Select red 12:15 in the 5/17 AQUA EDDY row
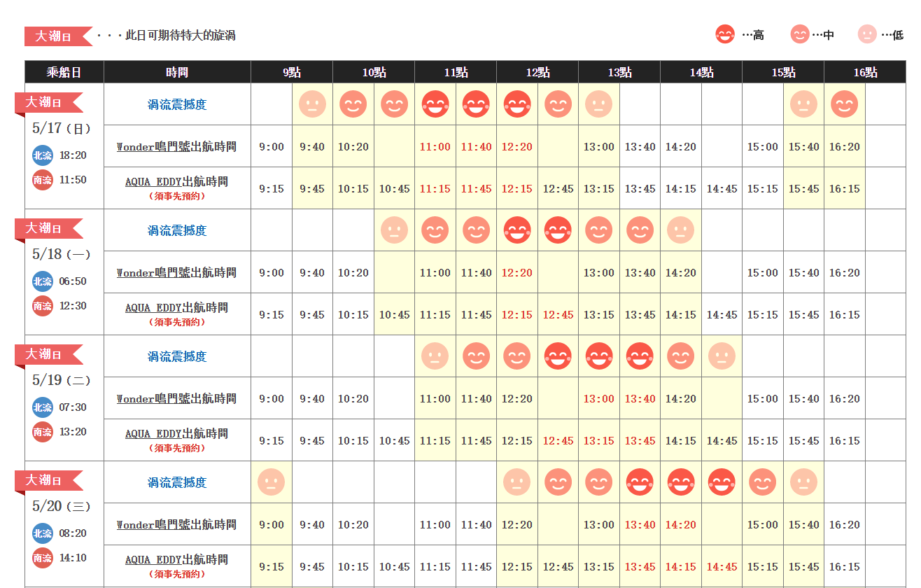Screen dimensions: 921x588 (517, 189)
